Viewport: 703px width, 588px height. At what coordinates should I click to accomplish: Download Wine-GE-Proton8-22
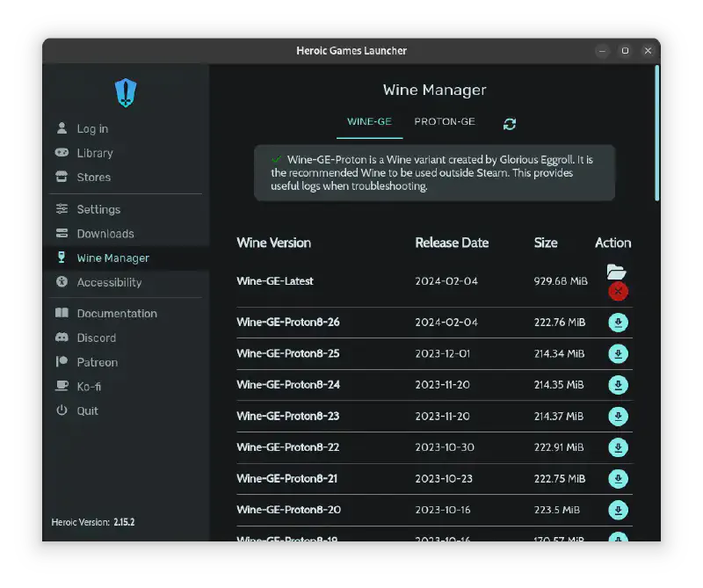(x=619, y=447)
